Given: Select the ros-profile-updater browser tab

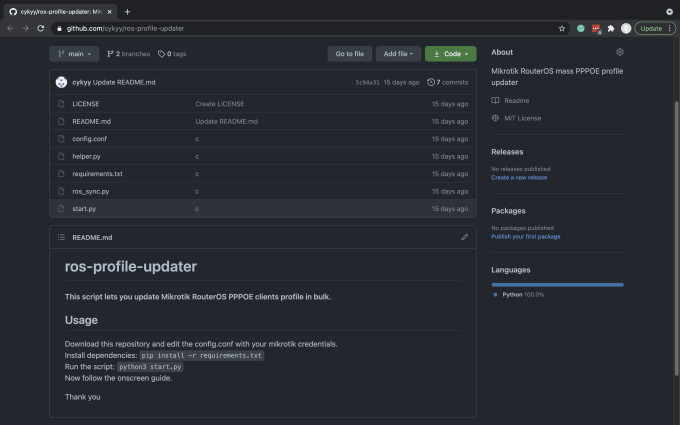Looking at the screenshot, I should tap(61, 12).
